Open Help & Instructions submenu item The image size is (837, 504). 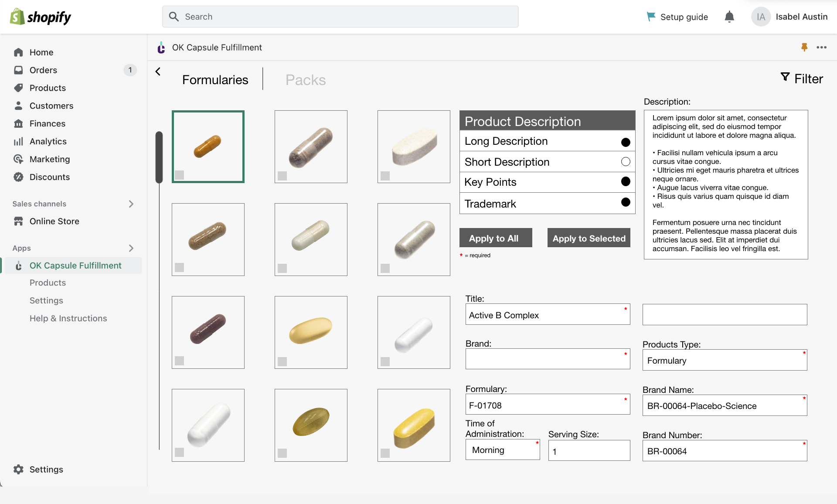pyautogui.click(x=68, y=318)
